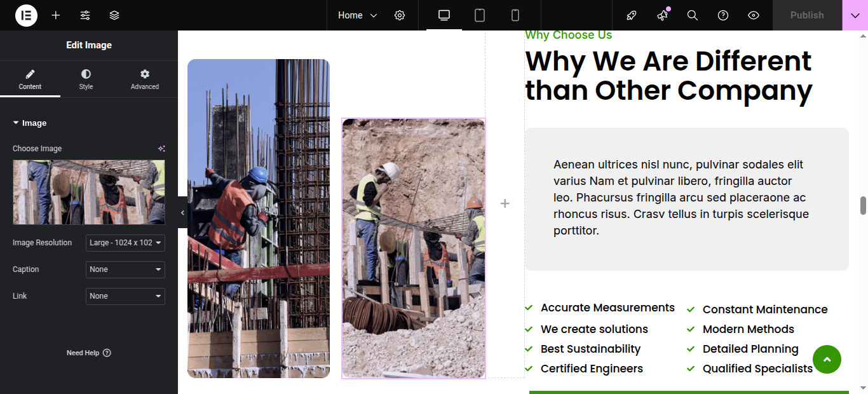Open the Add Element panel
This screenshot has width=868, height=394.
[56, 15]
